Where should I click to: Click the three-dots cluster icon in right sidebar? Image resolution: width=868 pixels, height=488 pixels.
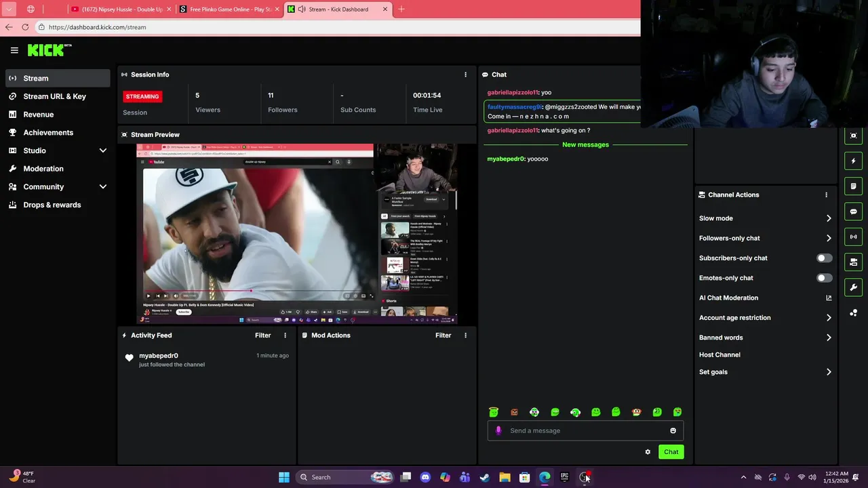[x=853, y=312]
